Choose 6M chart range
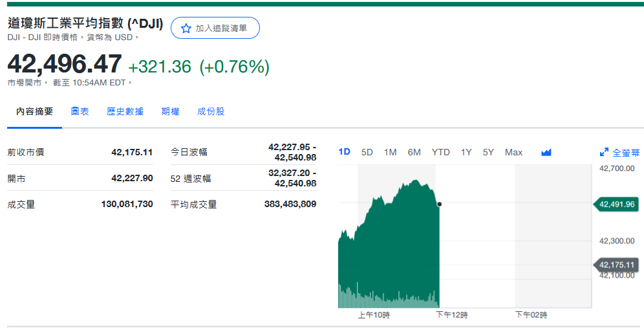The width and height of the screenshot is (644, 332). tap(414, 152)
